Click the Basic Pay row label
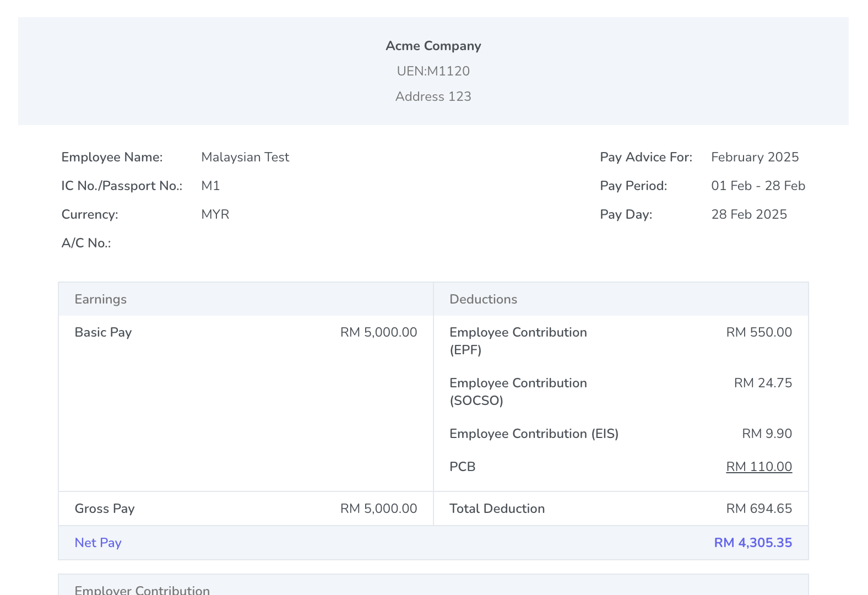 click(x=104, y=332)
